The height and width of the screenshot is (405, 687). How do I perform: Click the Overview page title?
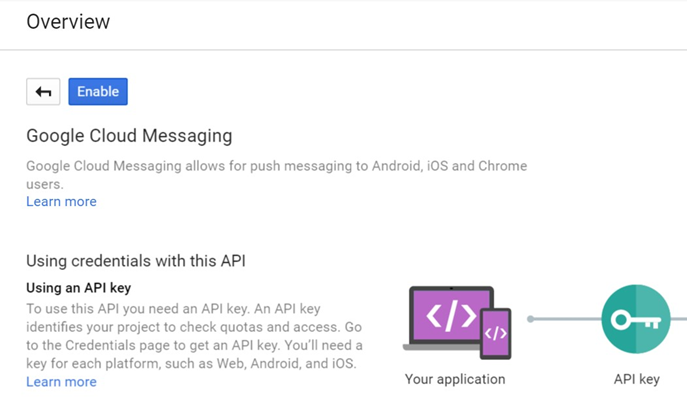pos(68,22)
